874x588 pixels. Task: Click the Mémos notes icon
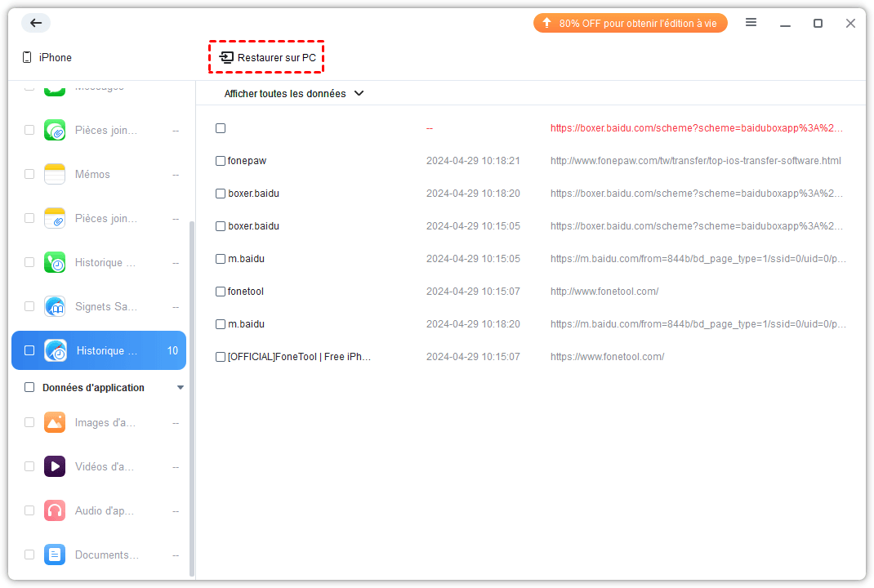(x=55, y=174)
